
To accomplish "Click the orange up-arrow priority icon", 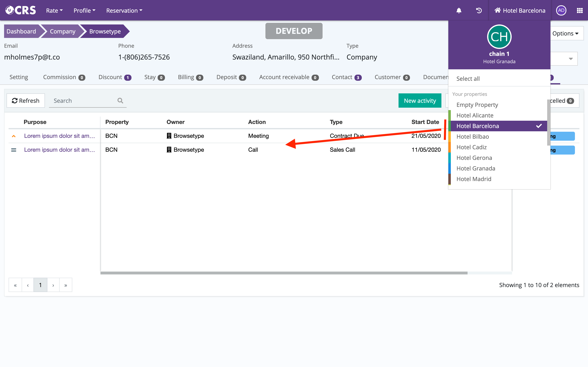I will pyautogui.click(x=14, y=136).
